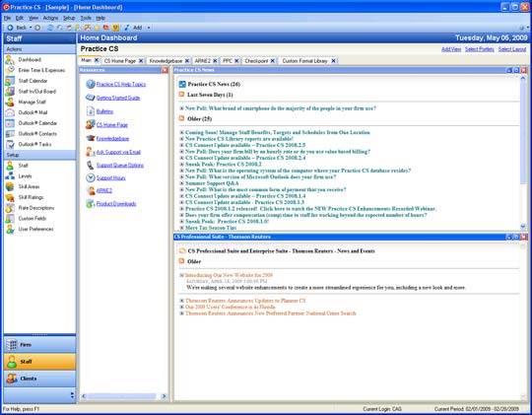Open the Setup menu

69,18
